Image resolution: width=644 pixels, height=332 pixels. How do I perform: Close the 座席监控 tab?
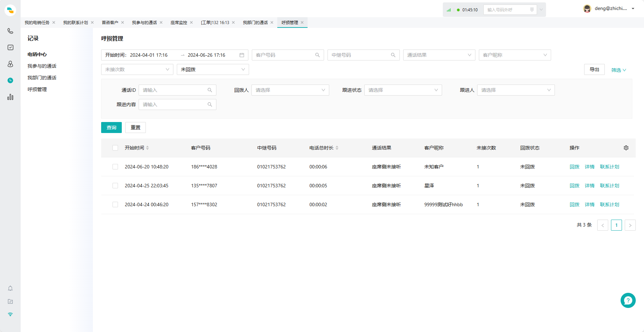tap(191, 23)
